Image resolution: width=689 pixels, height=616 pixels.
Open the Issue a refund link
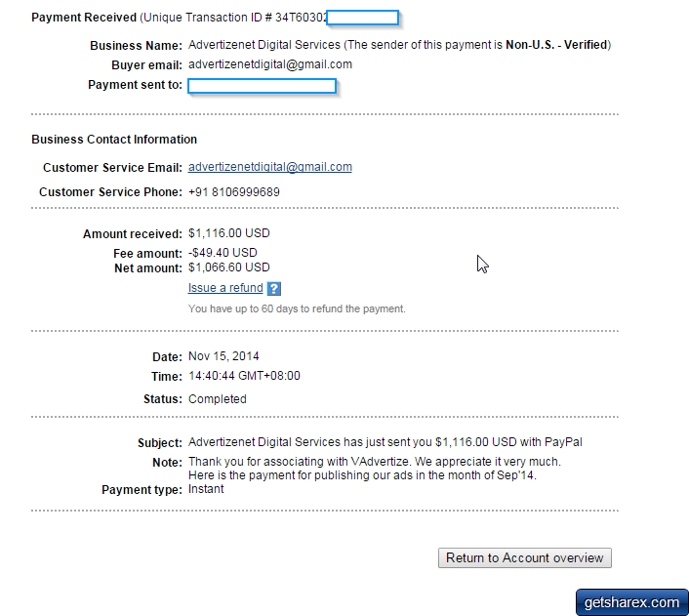[x=225, y=288]
